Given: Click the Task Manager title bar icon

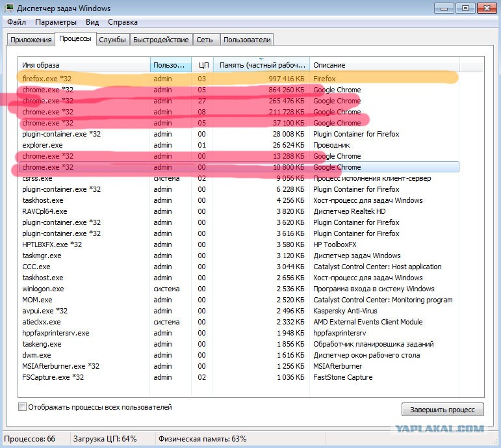Looking at the screenshot, I should (9, 8).
